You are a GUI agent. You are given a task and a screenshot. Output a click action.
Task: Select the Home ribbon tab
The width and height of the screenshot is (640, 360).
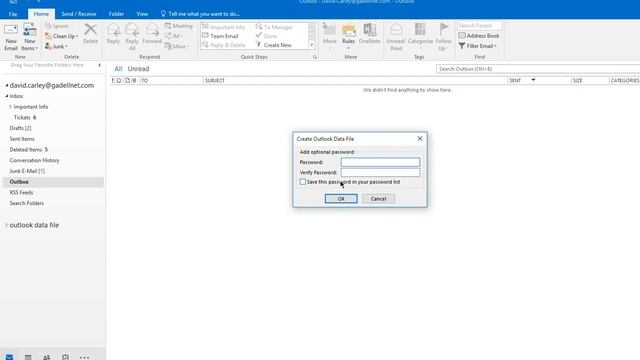click(x=41, y=14)
